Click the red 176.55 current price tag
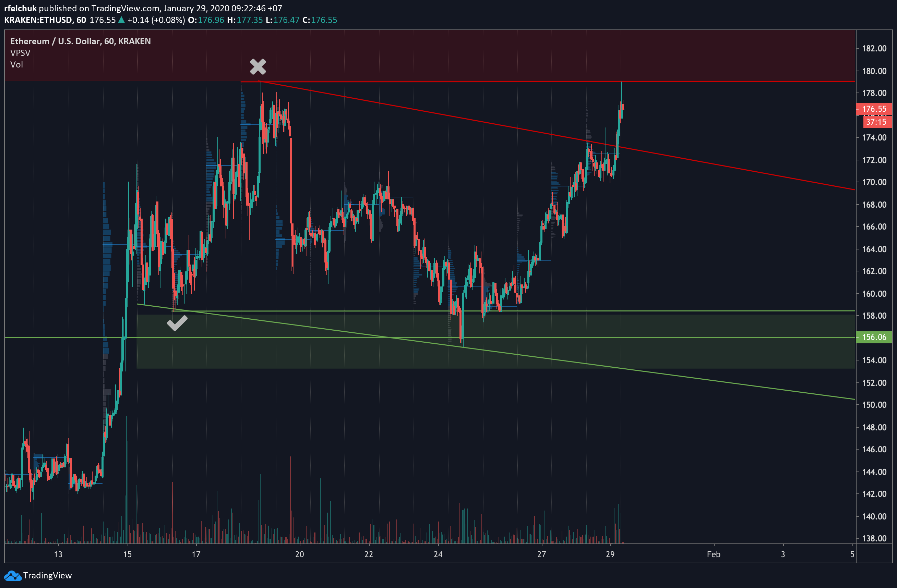The height and width of the screenshot is (588, 897). click(x=874, y=109)
